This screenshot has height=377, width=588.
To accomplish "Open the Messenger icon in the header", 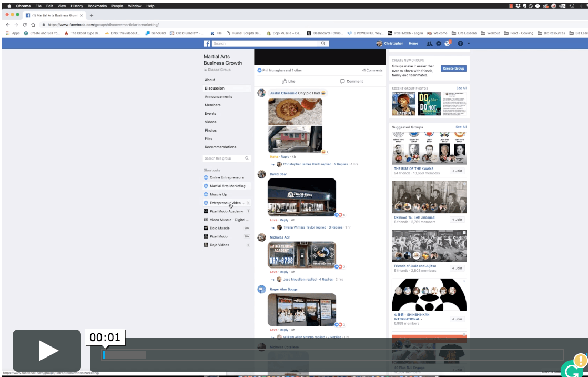I will pos(439,44).
